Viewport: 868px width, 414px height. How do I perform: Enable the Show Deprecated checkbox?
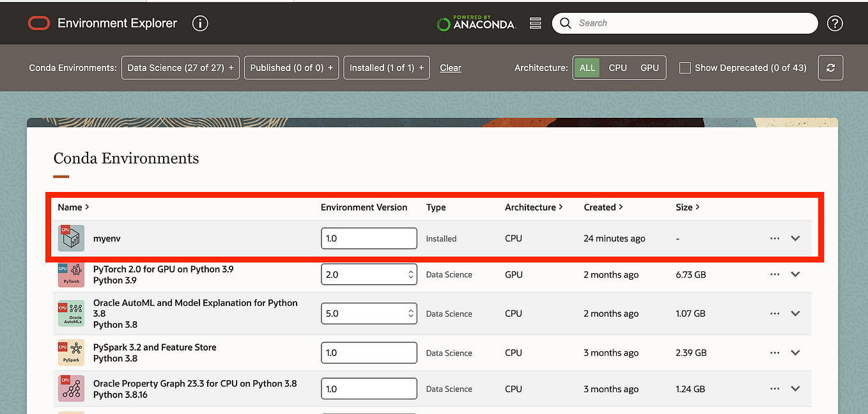click(685, 68)
